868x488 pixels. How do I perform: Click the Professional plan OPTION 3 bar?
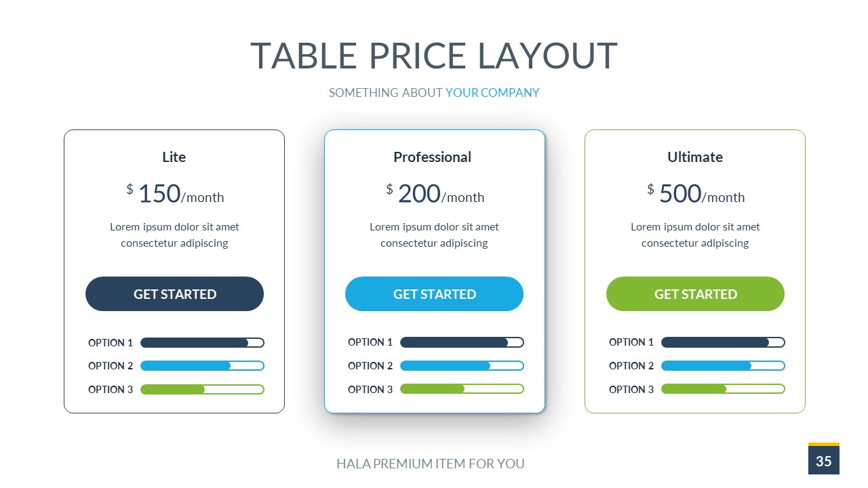tap(462, 389)
